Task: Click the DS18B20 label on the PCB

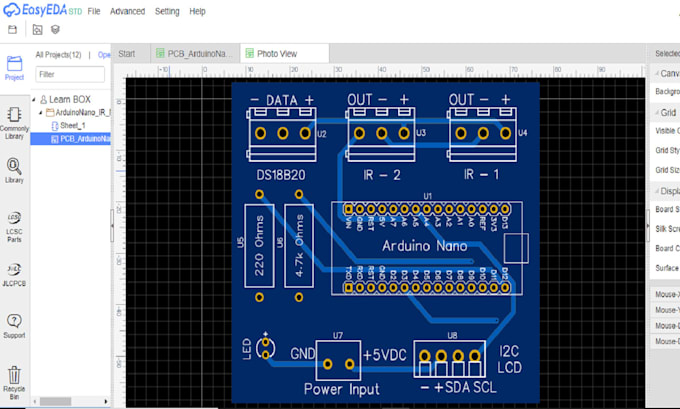Action: click(281, 175)
